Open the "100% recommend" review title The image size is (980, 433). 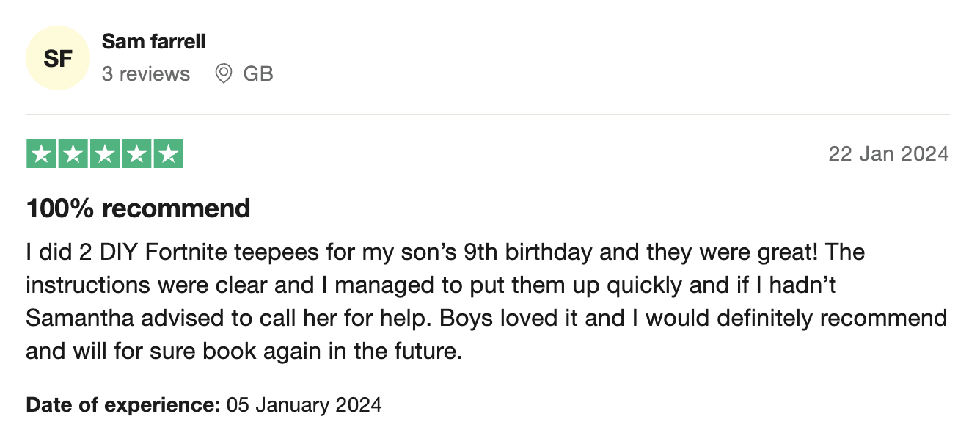139,208
